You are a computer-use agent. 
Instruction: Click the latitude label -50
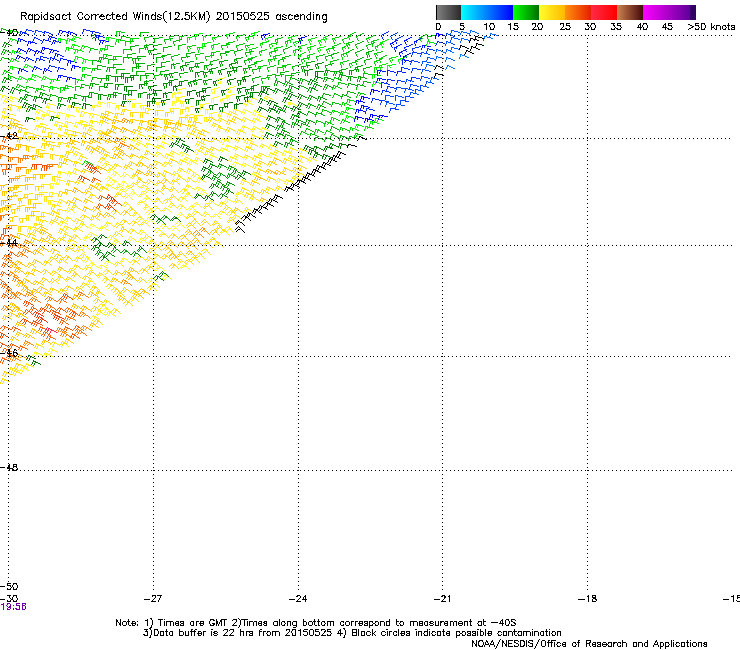point(9,587)
